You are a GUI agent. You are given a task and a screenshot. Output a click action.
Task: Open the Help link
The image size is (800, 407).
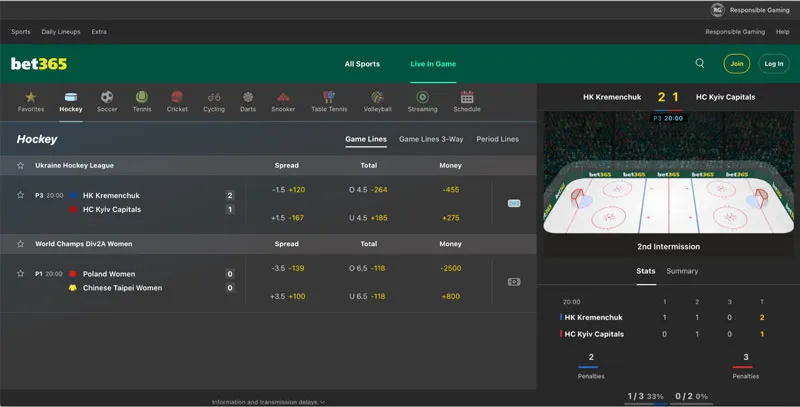pos(783,32)
